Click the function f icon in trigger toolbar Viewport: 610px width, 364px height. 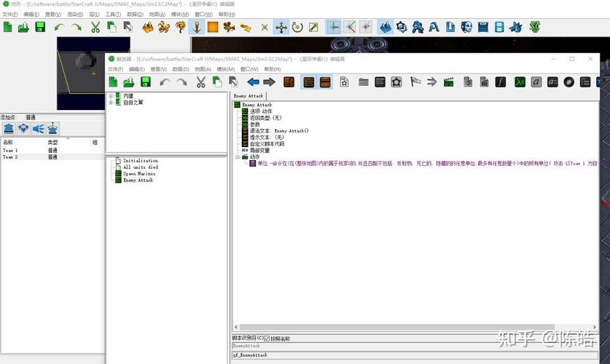tap(501, 82)
